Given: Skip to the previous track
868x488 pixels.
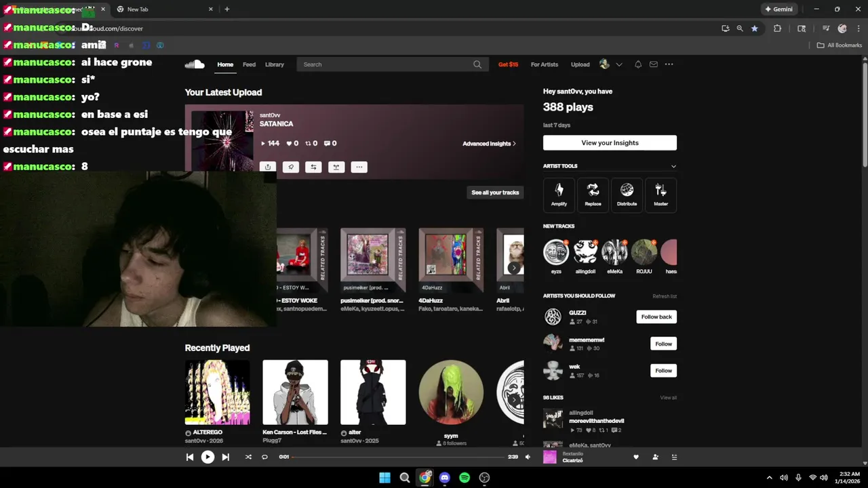Looking at the screenshot, I should click(x=190, y=457).
